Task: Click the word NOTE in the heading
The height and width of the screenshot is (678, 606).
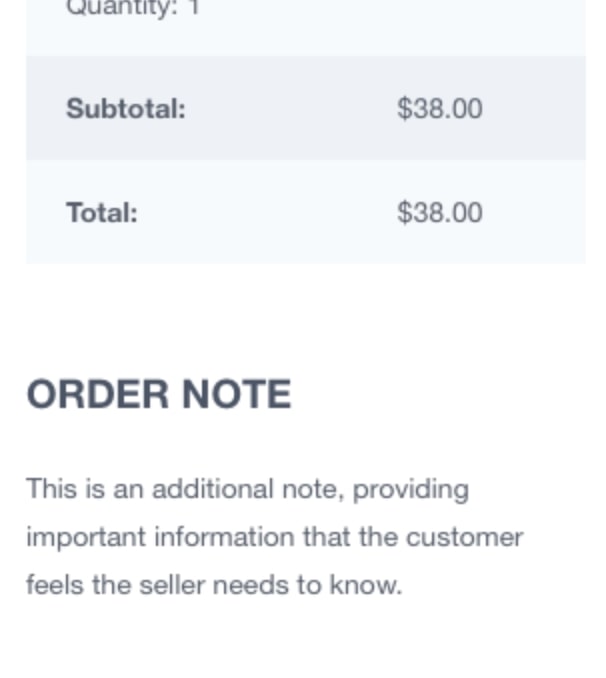Action: pyautogui.click(x=237, y=394)
